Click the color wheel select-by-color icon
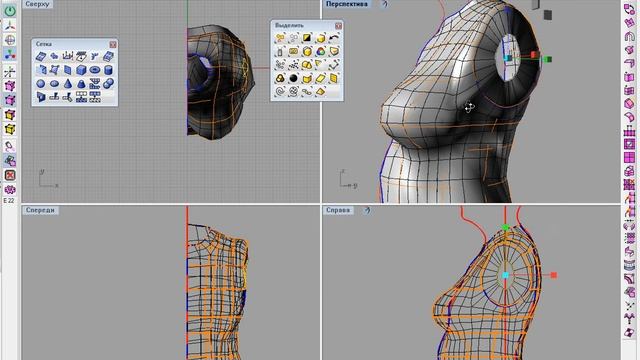 (x=320, y=51)
